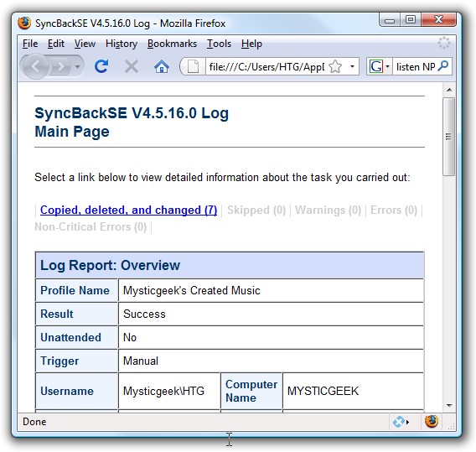Viewport: 476px width, 452px height.
Task: Click the Firefox icon in status bar
Action: click(432, 421)
